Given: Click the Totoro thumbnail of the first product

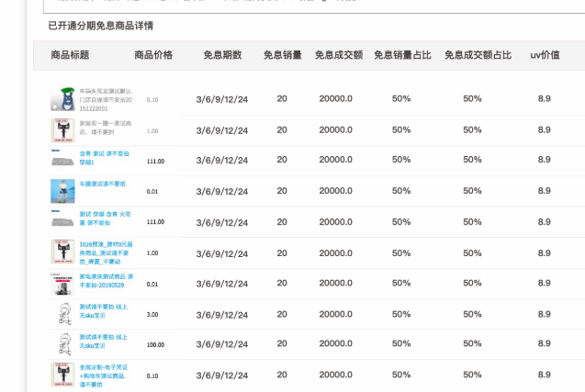Looking at the screenshot, I should pyautogui.click(x=62, y=99).
